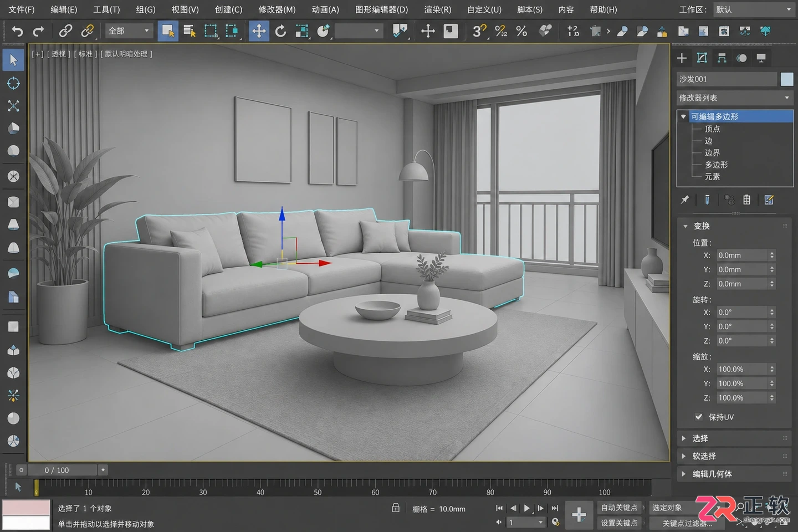798x532 pixels.
Task: Open the 渲染(R) menu
Action: [438, 9]
